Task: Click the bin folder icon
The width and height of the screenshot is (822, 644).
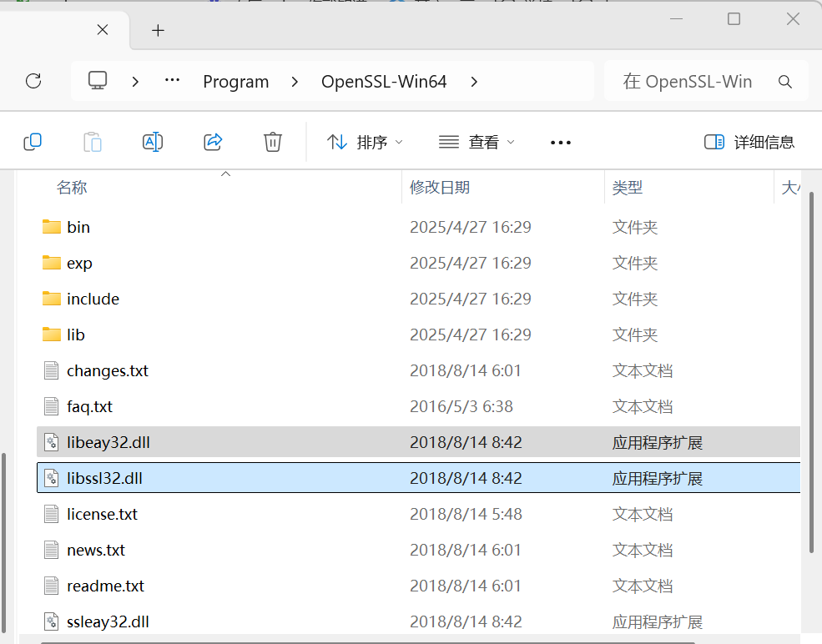Action: tap(52, 227)
